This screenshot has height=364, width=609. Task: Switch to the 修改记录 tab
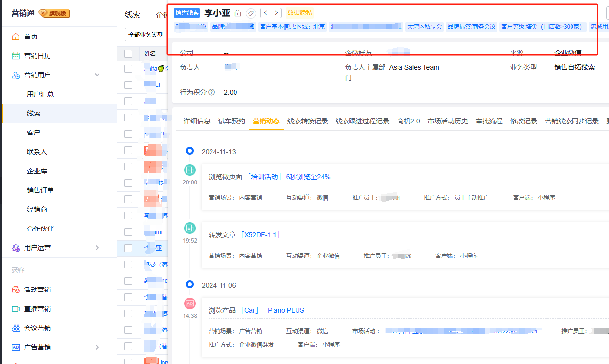tap(524, 121)
